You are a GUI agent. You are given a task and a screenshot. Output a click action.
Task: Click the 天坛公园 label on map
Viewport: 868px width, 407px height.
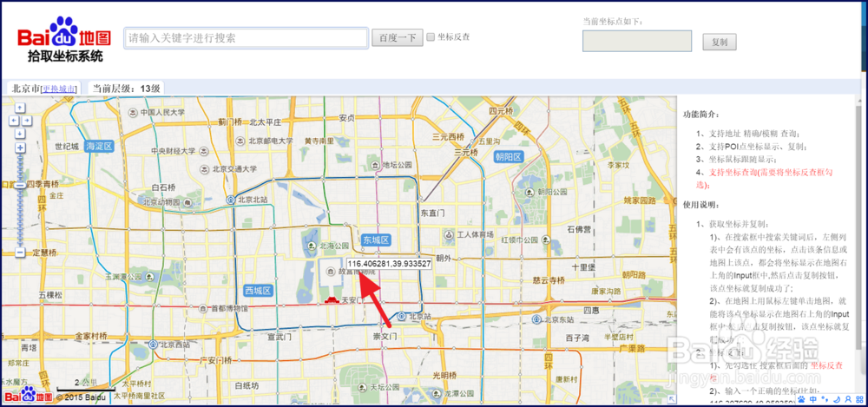(385, 386)
